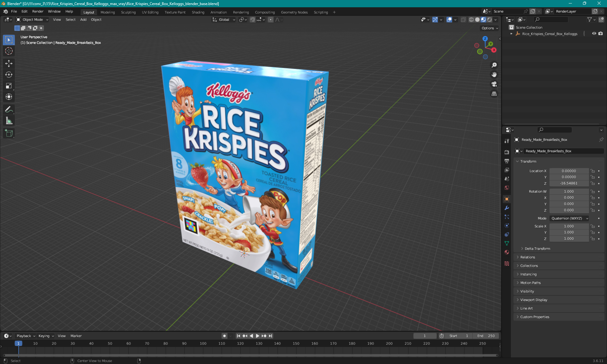607x364 pixels.
Task: Expand Rice_Krispies_Cereal_Box_Kelloggs tree arrow in outliner
Action: coord(512,33)
